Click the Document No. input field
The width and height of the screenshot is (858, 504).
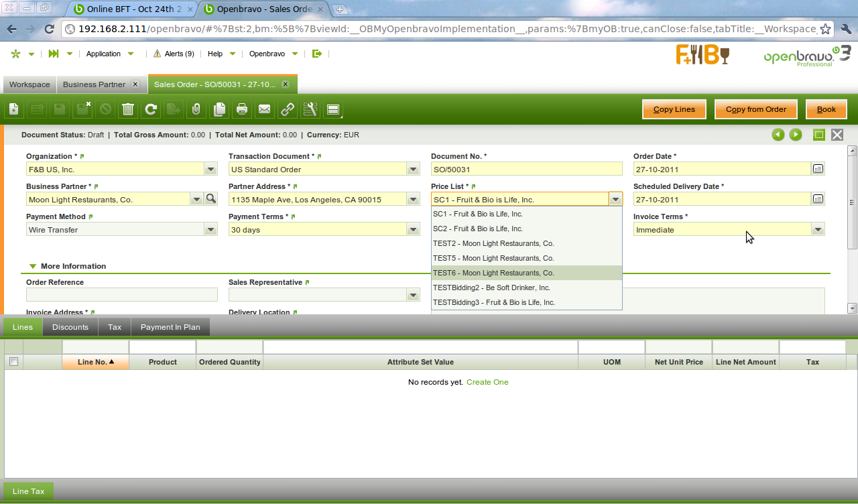coord(526,170)
